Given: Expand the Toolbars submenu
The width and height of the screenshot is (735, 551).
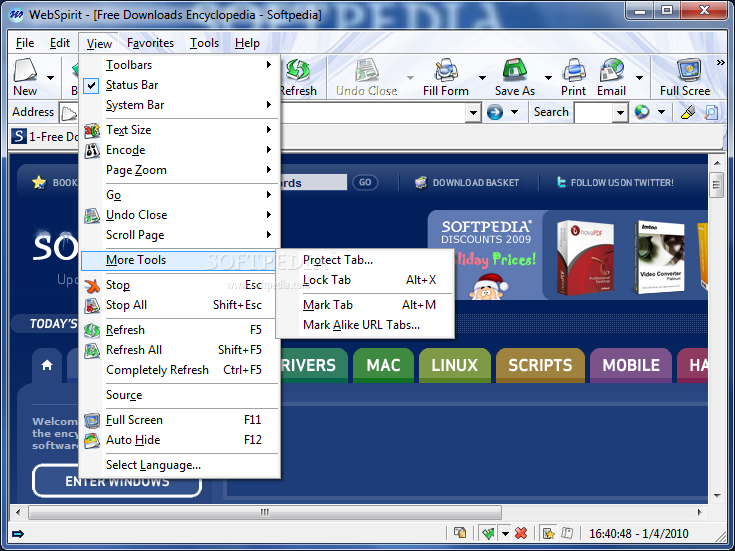Looking at the screenshot, I should (x=180, y=65).
